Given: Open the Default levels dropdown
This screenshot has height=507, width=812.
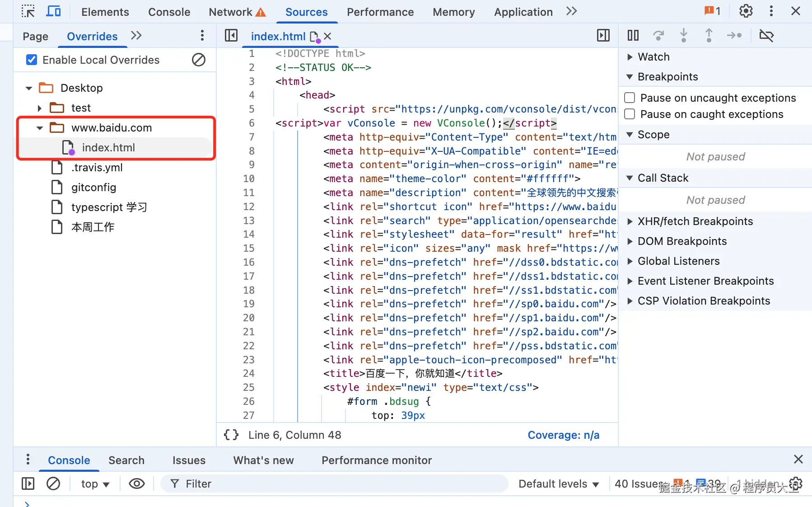Looking at the screenshot, I should [558, 484].
